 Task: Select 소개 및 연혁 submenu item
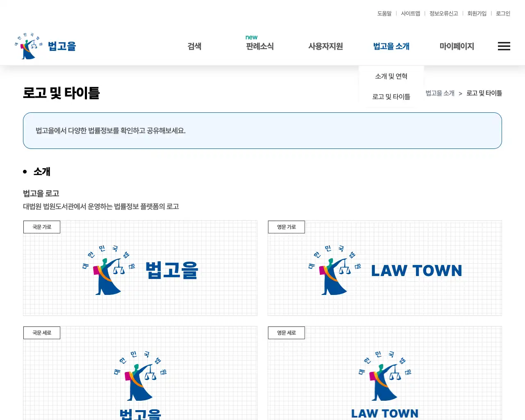point(391,76)
